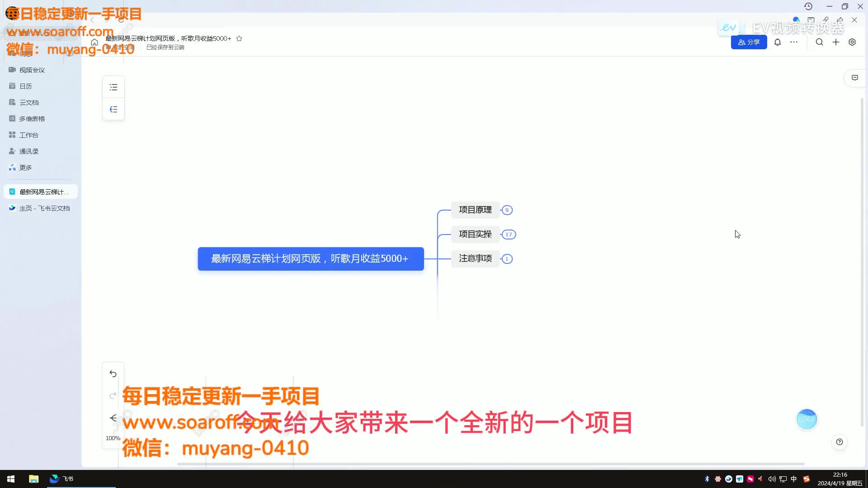Open 多维表格 in the sidebar

tap(41, 119)
